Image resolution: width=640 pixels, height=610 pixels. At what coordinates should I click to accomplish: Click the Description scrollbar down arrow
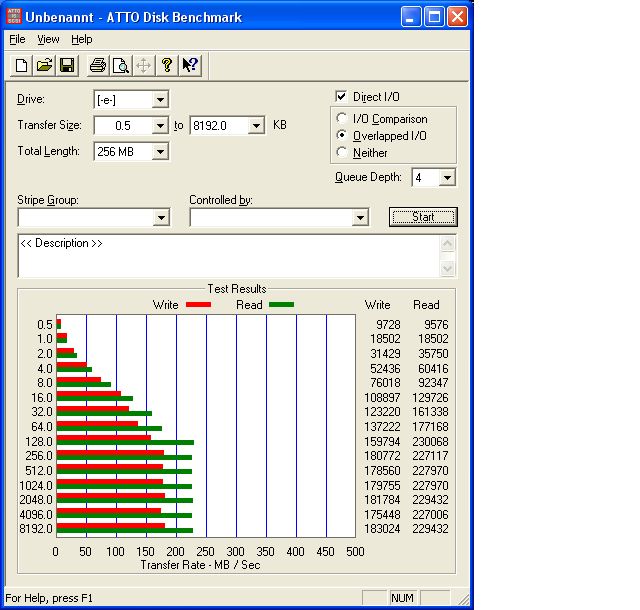point(447,268)
